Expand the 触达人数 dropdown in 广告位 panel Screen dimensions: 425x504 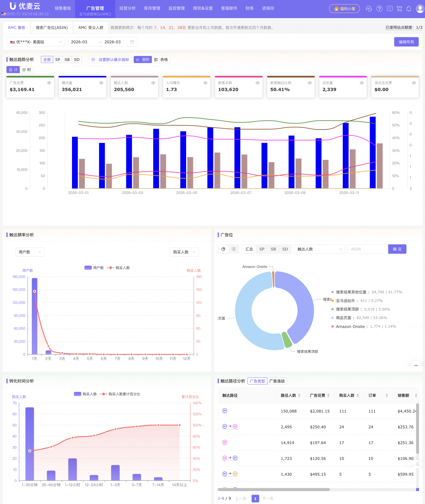pyautogui.click(x=320, y=249)
